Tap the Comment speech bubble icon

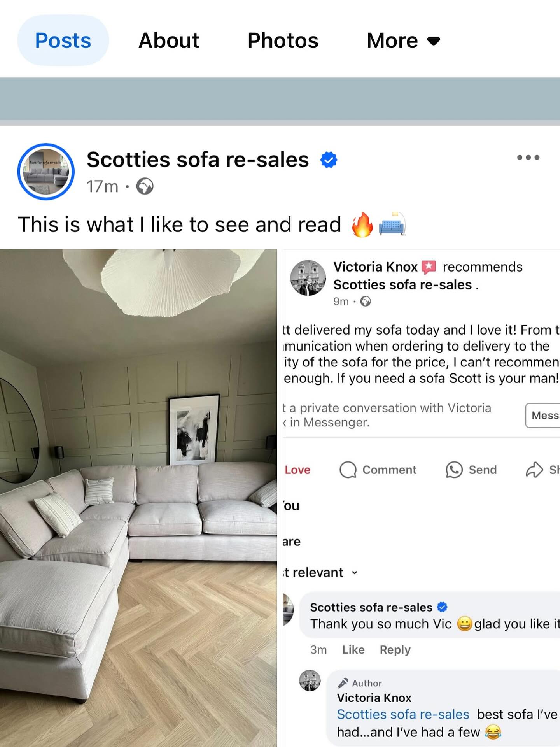(x=348, y=470)
